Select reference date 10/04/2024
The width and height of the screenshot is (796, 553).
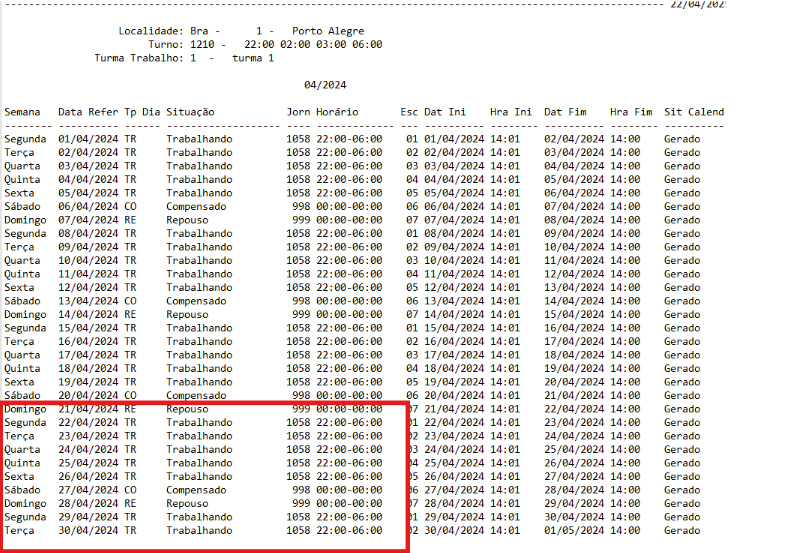pyautogui.click(x=88, y=261)
